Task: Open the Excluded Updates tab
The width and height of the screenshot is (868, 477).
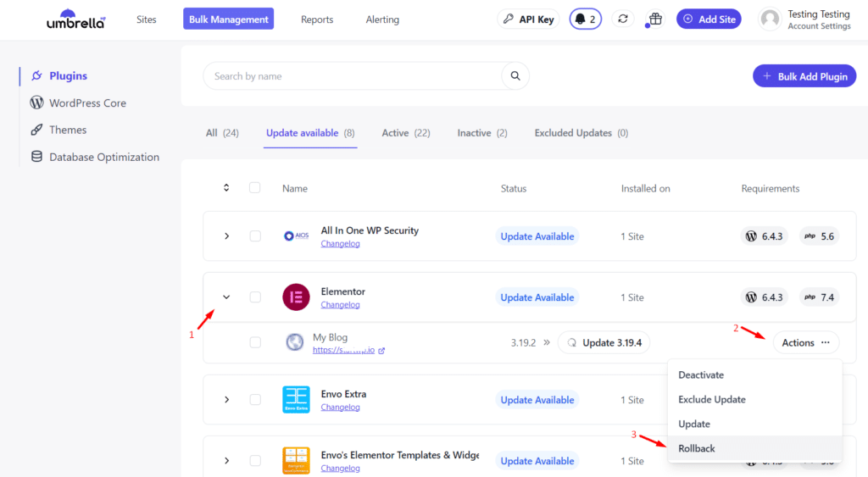Action: pyautogui.click(x=581, y=133)
